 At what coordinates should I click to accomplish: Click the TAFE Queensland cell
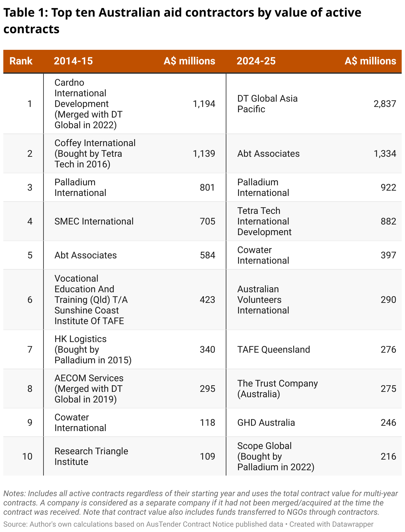coord(274,349)
